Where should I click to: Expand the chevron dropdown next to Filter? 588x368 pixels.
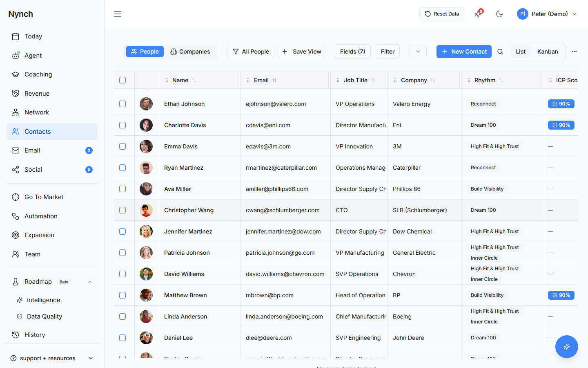(418, 52)
